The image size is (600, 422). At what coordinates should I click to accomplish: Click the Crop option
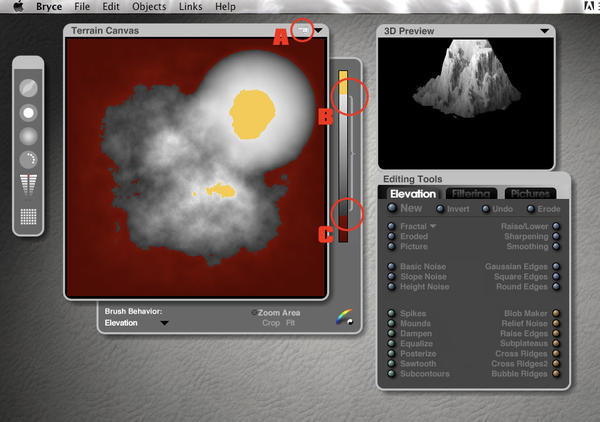click(x=271, y=323)
